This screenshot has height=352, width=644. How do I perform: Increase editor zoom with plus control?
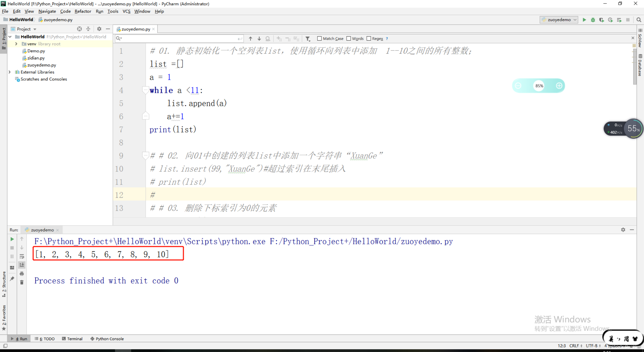coord(559,85)
